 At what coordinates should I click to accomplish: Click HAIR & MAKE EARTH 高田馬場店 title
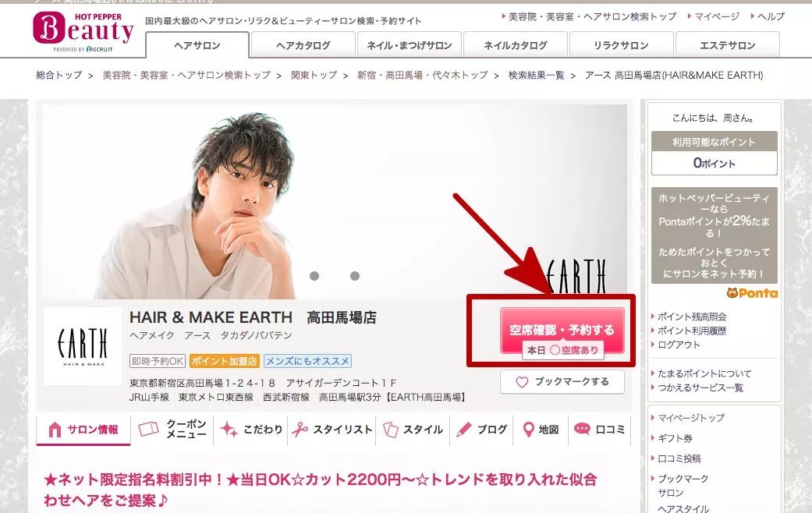253,317
